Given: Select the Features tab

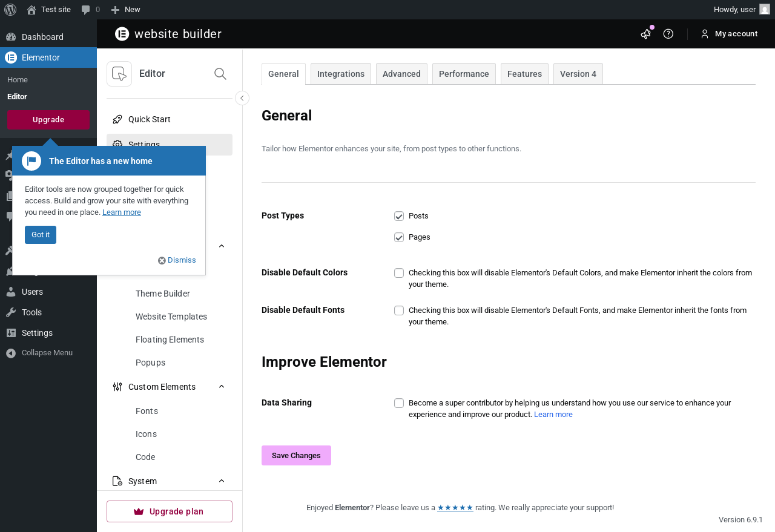Looking at the screenshot, I should (x=524, y=74).
